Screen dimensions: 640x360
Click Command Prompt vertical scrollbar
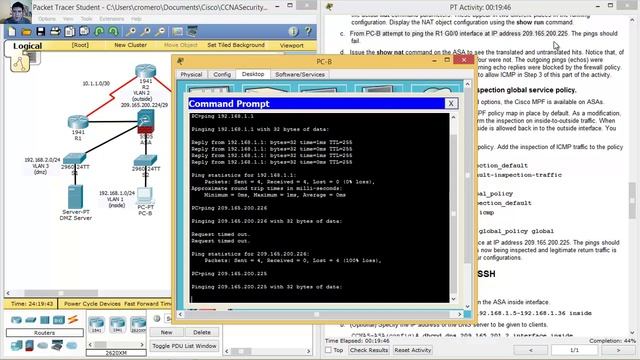[453, 208]
